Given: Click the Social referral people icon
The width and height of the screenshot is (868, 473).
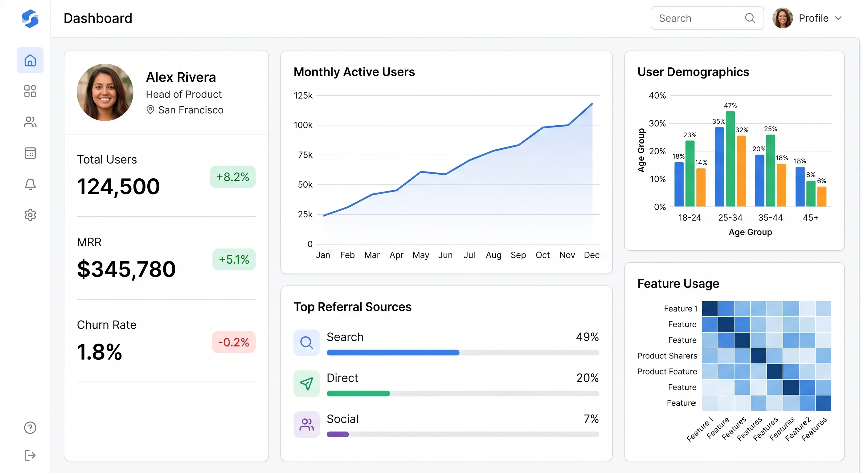Looking at the screenshot, I should (x=306, y=425).
